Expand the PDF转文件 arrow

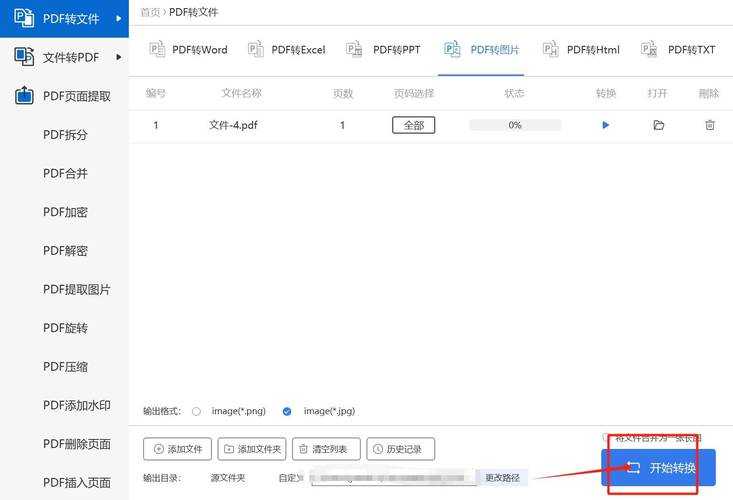119,18
